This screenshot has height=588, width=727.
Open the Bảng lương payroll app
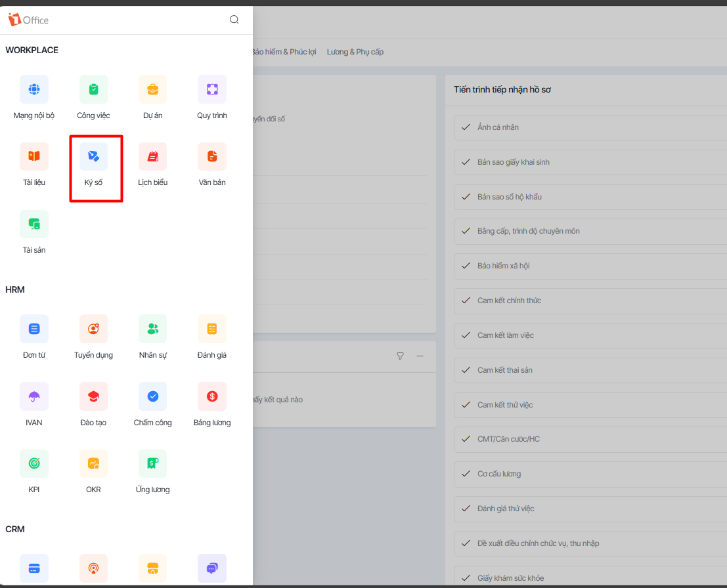click(212, 396)
